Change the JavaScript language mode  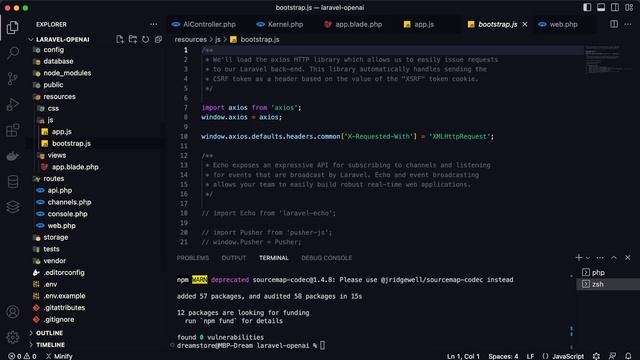point(568,356)
